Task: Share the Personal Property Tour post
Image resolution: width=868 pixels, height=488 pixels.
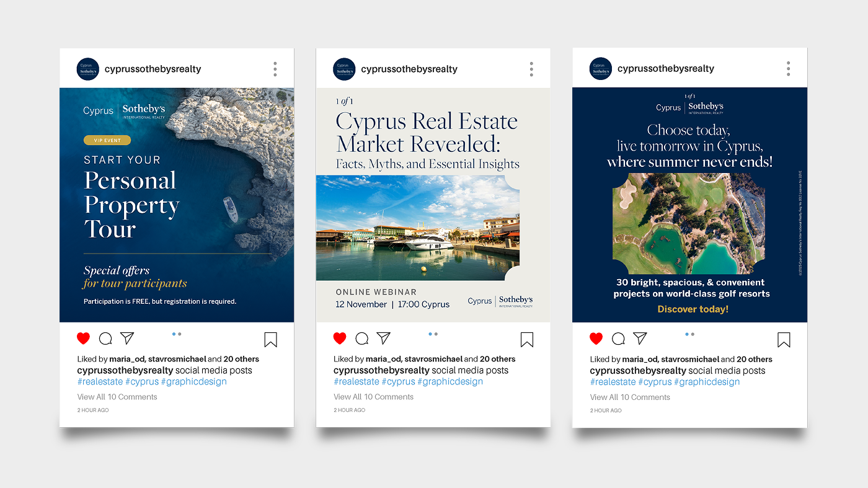Action: pos(127,338)
